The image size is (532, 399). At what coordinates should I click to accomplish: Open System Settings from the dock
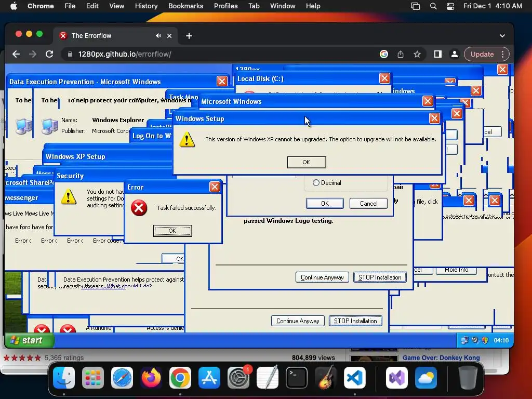pos(238,378)
